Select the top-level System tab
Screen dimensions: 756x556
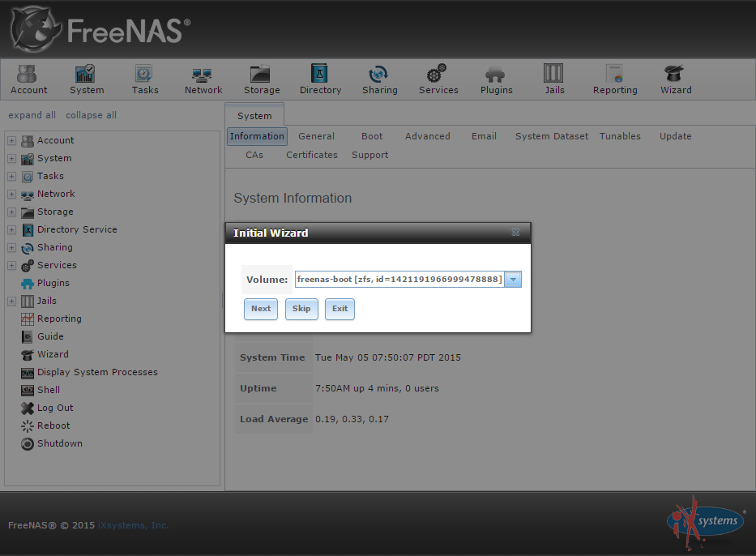[x=254, y=116]
